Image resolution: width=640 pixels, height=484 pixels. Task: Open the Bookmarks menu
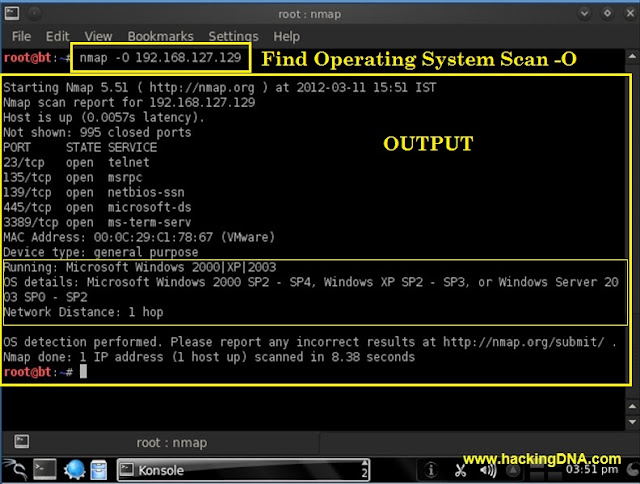click(160, 37)
